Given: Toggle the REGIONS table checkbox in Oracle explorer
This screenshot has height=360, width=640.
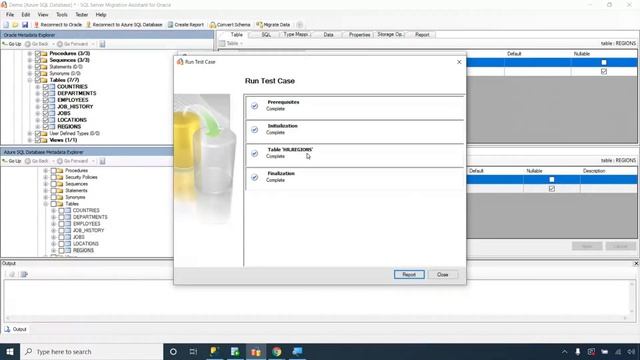Looking at the screenshot, I should tap(46, 127).
